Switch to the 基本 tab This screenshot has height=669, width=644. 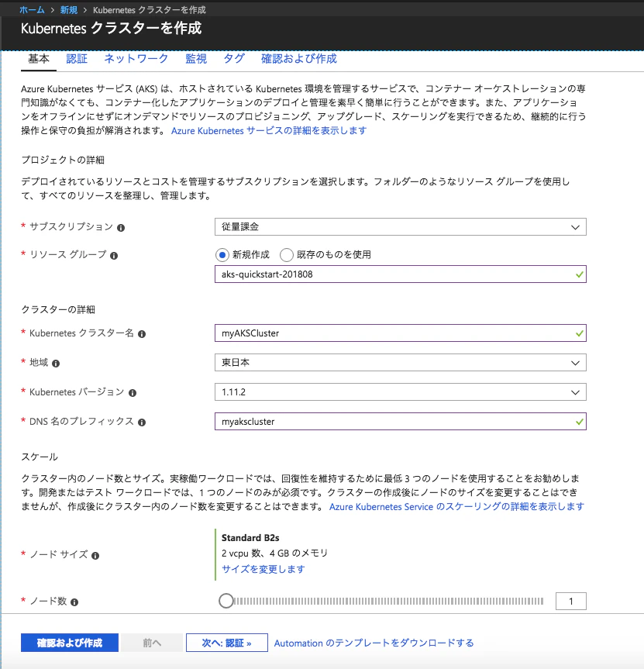click(x=39, y=58)
